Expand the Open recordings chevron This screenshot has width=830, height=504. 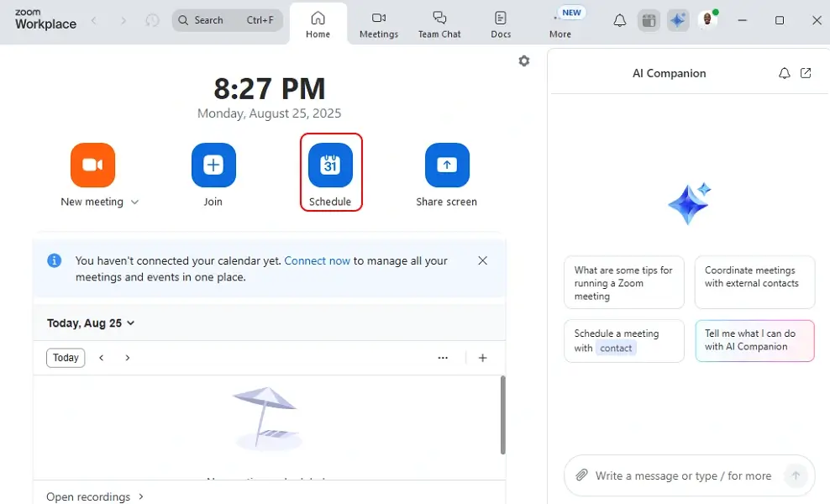pos(141,496)
